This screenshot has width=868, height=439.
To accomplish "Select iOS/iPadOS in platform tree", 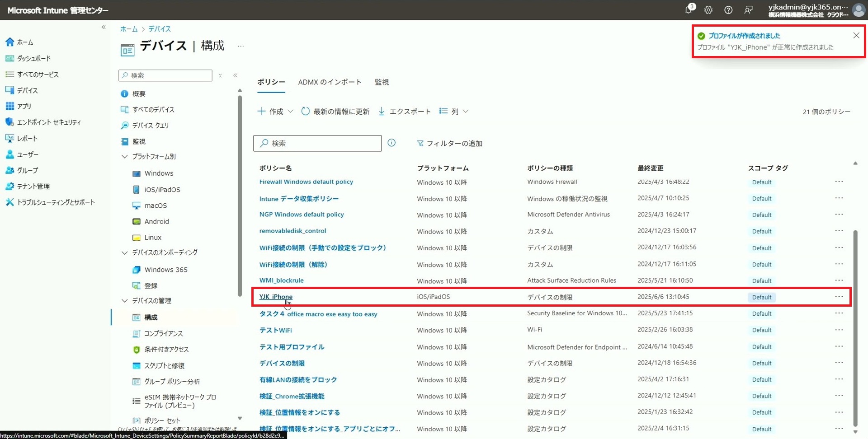I will coord(162,190).
